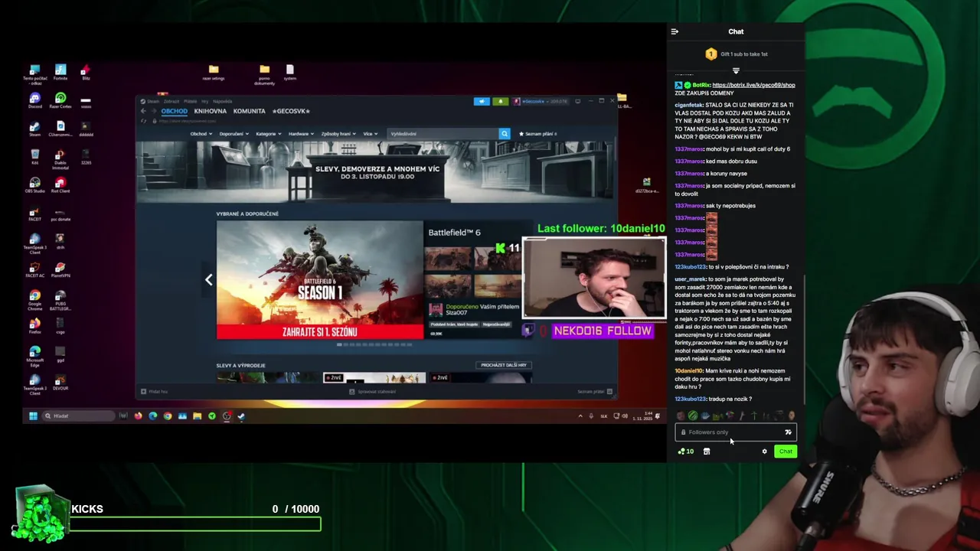Click the Windows taskbar search box
Viewport: 980px width, 551px height.
coord(78,416)
